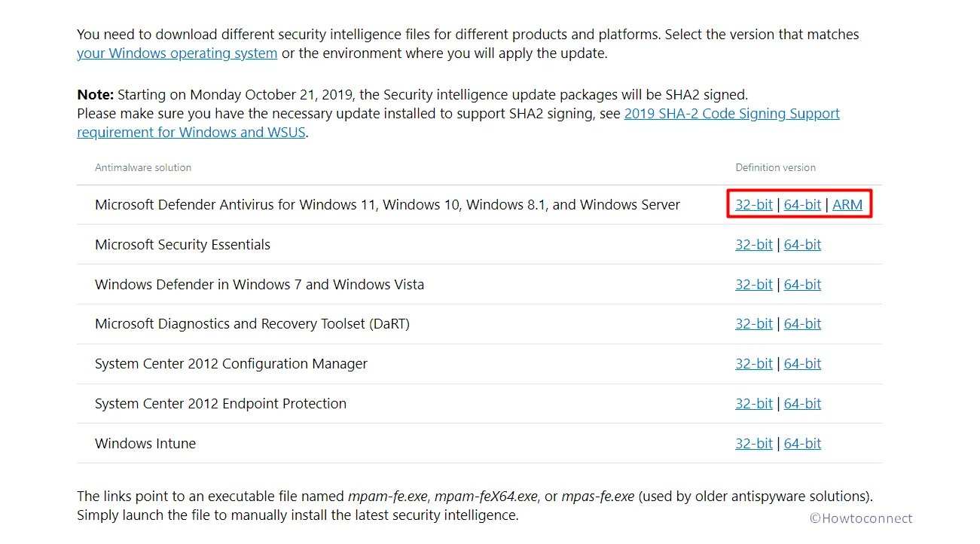Download 32-bit Microsoft Defender Antivirus definitions
This screenshot has width=980, height=544.
(x=753, y=204)
